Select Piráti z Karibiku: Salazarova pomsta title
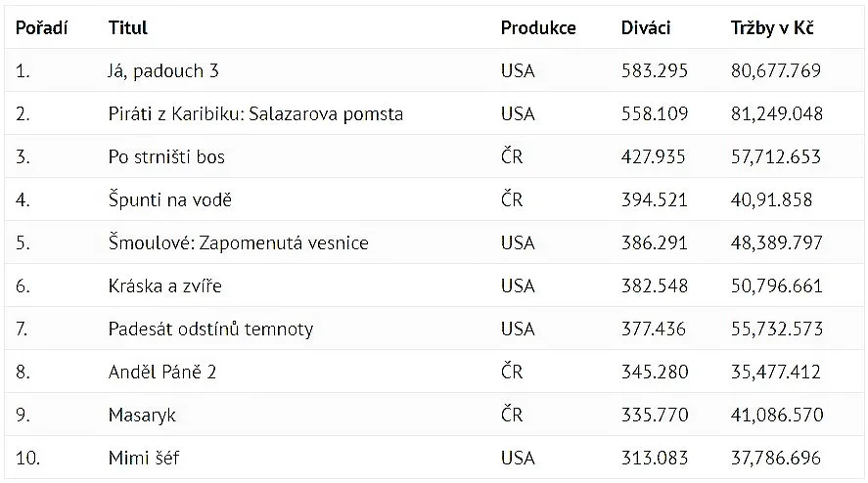Screen dimensions: 868x483 click(x=255, y=114)
